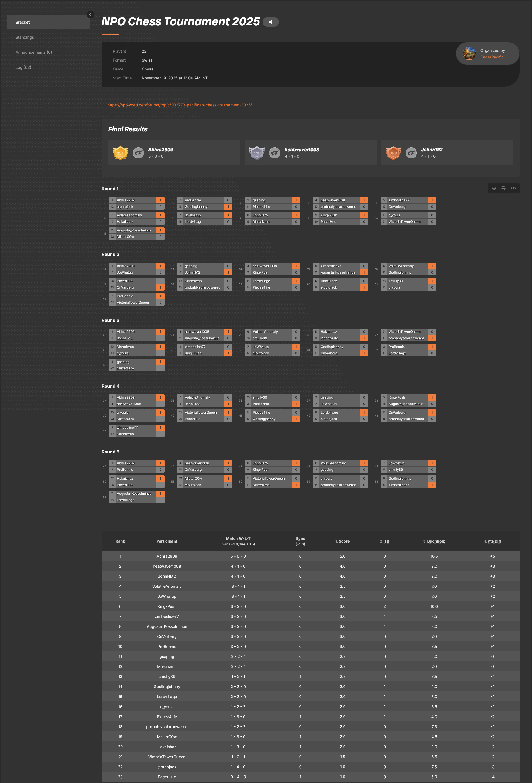The width and height of the screenshot is (532, 783).
Task: Click the embed code icon
Action: [x=513, y=188]
